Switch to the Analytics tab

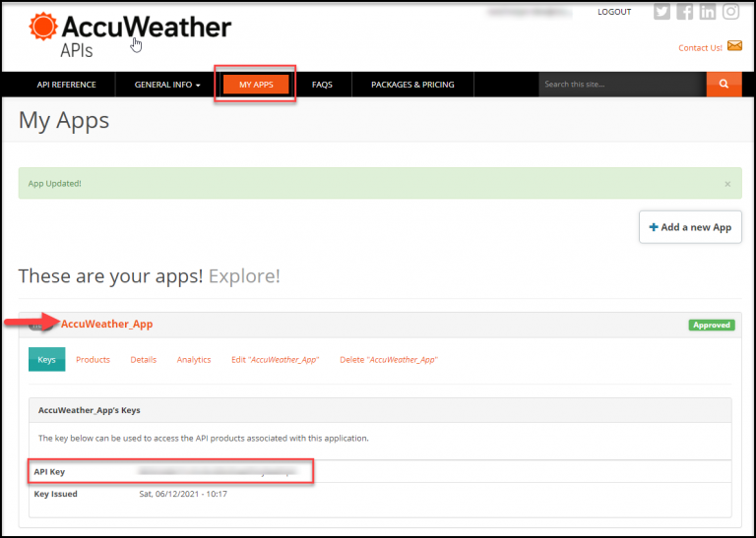tap(194, 359)
